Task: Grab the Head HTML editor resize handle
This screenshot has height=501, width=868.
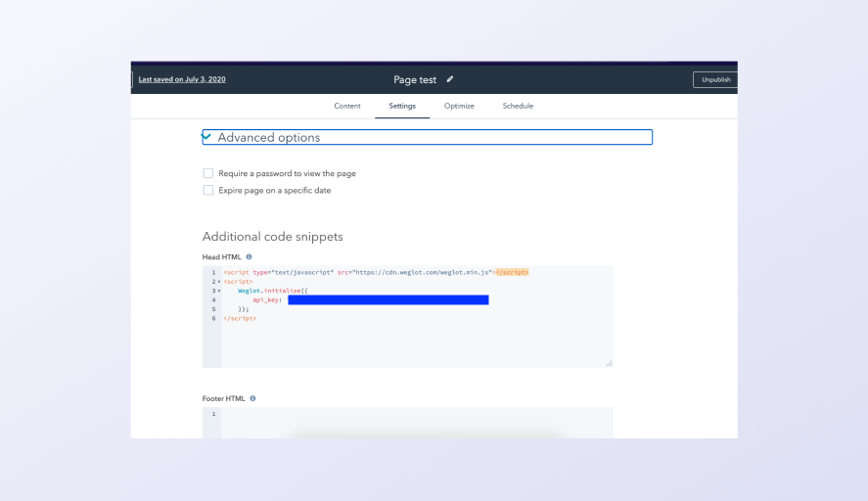Action: coord(609,363)
